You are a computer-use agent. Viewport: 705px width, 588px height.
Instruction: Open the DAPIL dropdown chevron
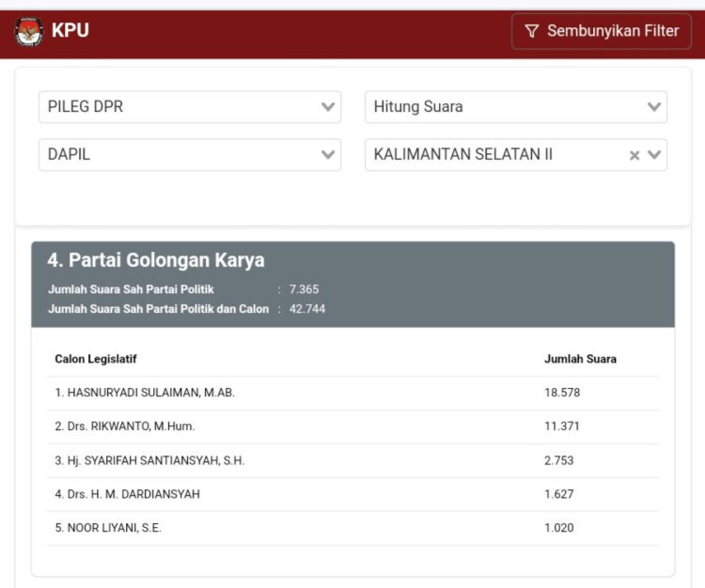(328, 155)
